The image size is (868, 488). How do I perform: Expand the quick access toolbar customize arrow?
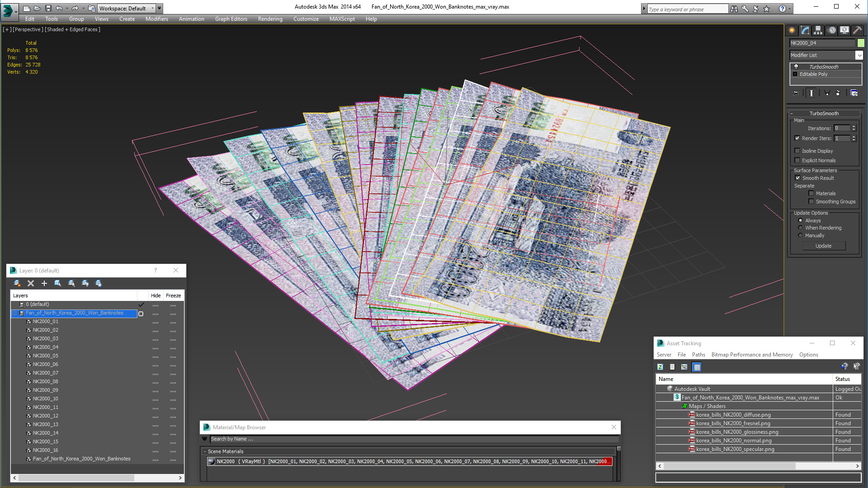click(x=159, y=8)
